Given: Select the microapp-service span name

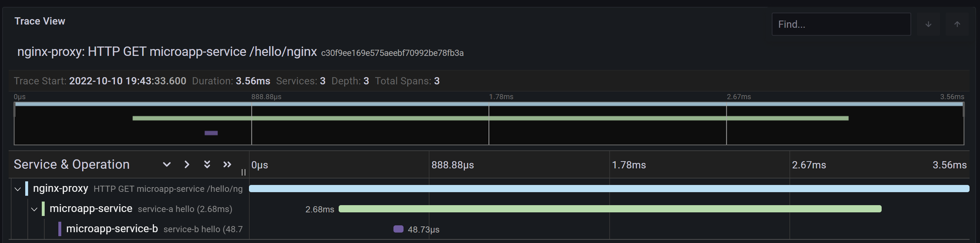Looking at the screenshot, I should 91,209.
